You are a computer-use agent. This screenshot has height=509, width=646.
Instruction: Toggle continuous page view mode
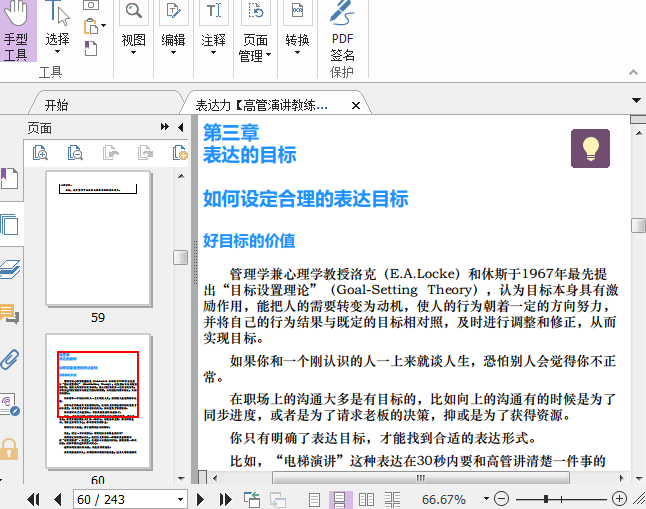coord(340,500)
